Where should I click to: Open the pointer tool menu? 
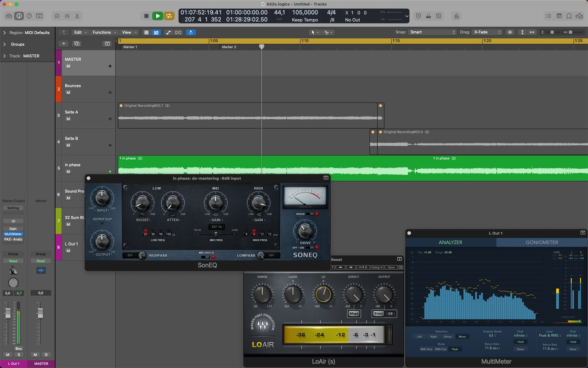[314, 32]
